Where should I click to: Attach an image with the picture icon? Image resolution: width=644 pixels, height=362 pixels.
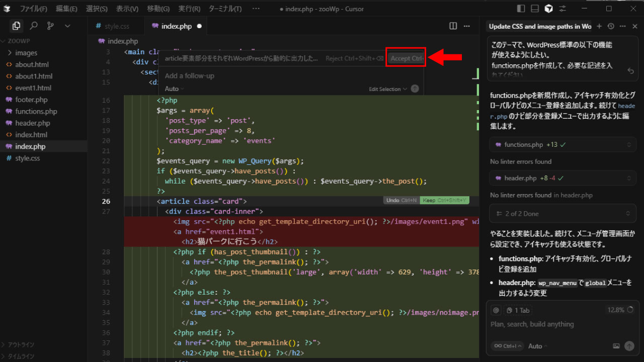pos(616,346)
